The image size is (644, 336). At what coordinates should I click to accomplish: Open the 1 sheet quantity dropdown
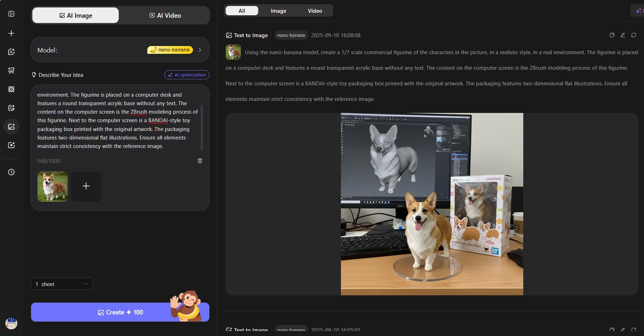pos(62,284)
